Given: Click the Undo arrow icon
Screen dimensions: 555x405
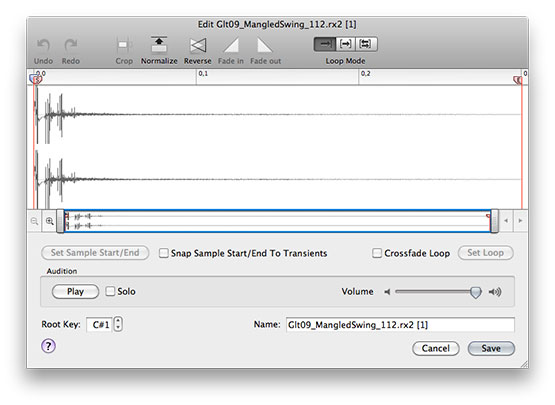Looking at the screenshot, I should pyautogui.click(x=43, y=45).
